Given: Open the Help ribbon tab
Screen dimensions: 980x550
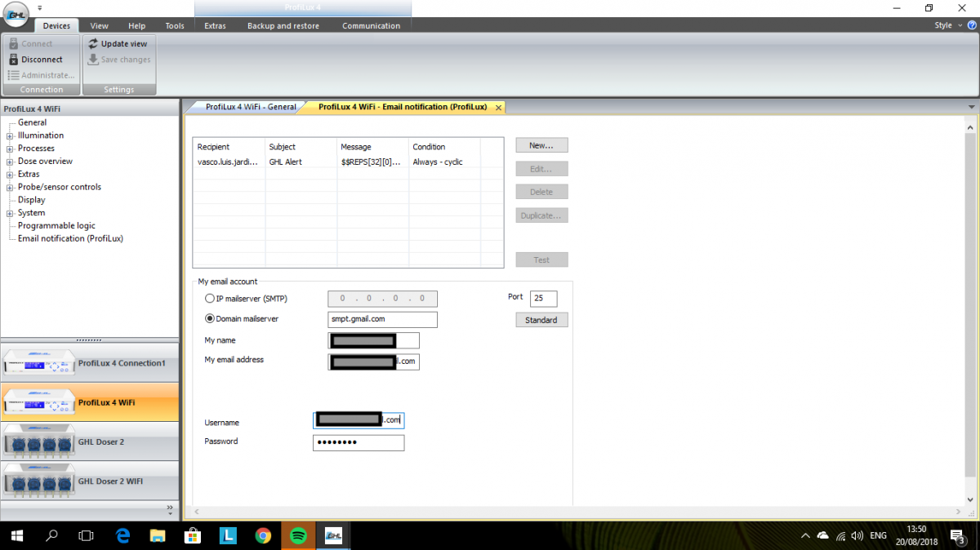Looking at the screenshot, I should 136,26.
